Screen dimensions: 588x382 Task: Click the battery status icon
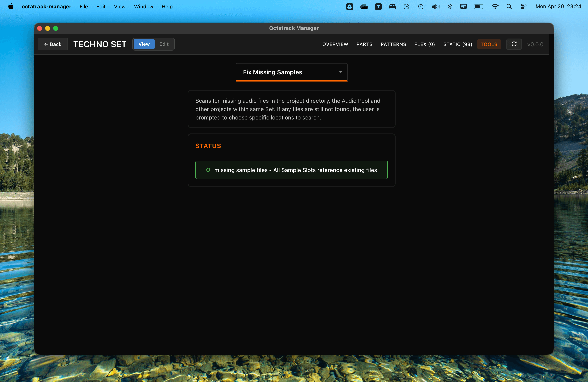coord(479,7)
